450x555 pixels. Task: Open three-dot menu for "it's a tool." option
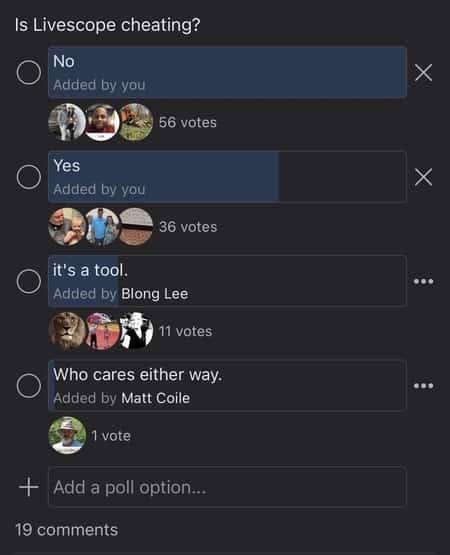click(x=423, y=281)
